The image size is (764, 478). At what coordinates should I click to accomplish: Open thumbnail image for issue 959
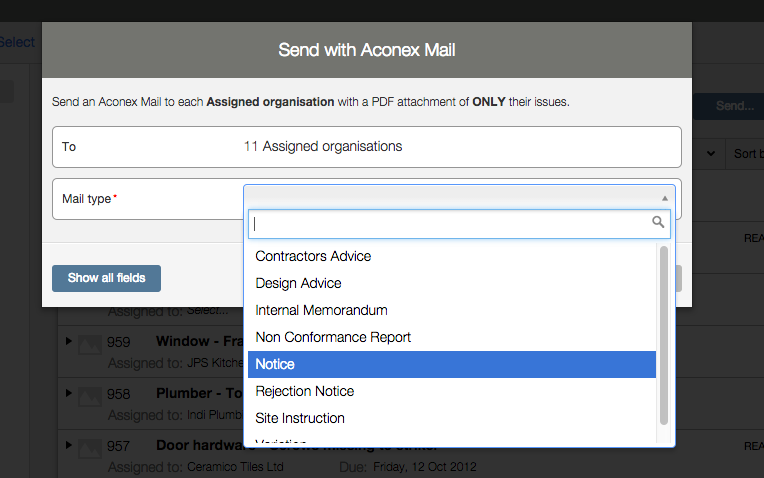[x=90, y=344]
